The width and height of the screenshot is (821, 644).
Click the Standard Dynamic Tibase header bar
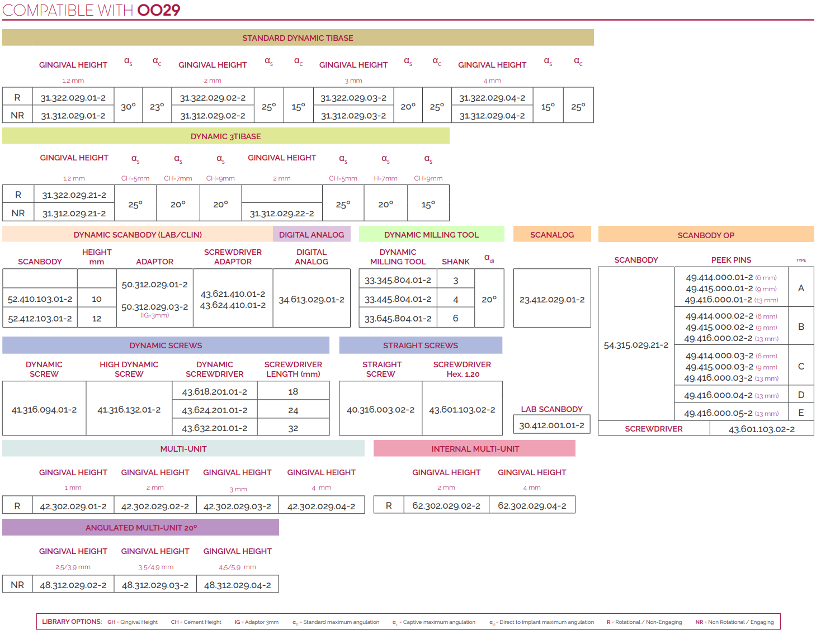[298, 38]
